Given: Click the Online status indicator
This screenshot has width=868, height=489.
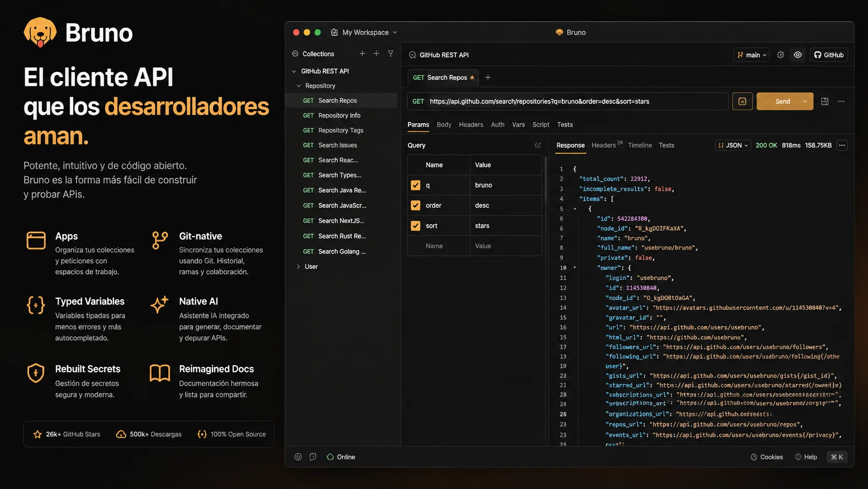Looking at the screenshot, I should (341, 457).
